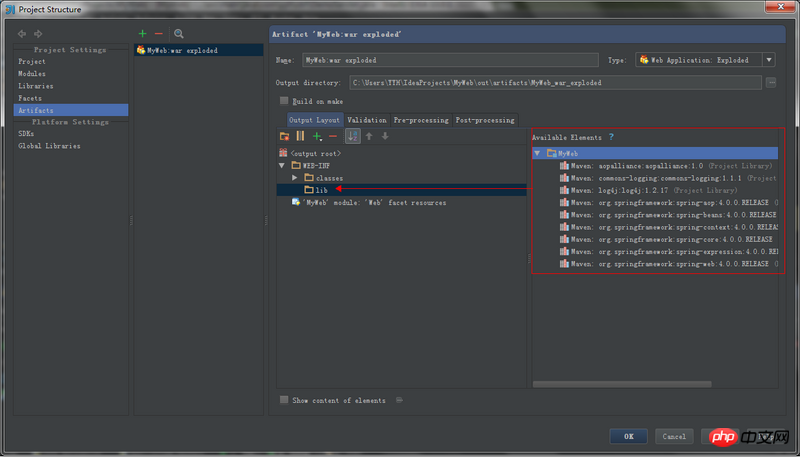Select the lib folder in layout tree
The height and width of the screenshot is (457, 800).
pyautogui.click(x=402, y=190)
